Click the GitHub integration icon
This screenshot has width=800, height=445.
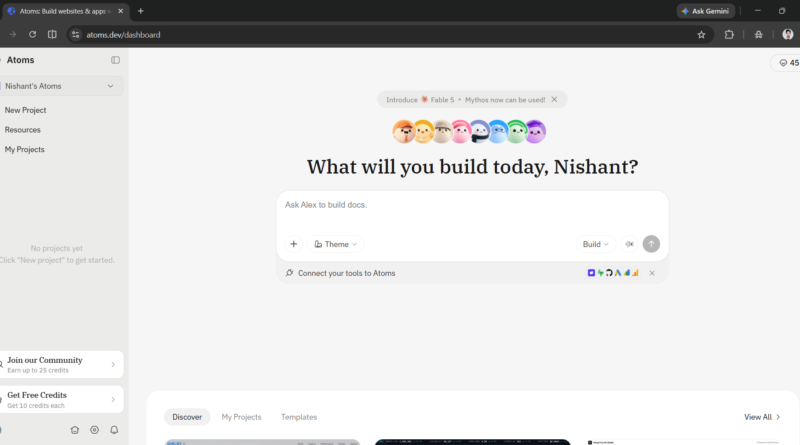click(609, 273)
